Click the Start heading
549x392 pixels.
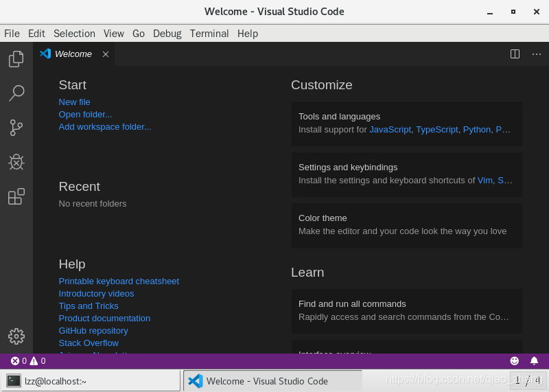coord(73,85)
